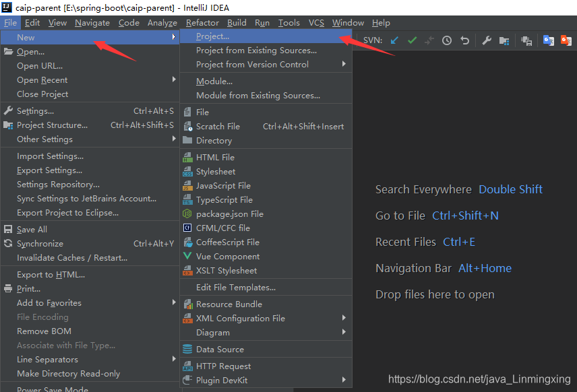Create a new Resource Bundle
The width and height of the screenshot is (577, 392).
point(266,304)
